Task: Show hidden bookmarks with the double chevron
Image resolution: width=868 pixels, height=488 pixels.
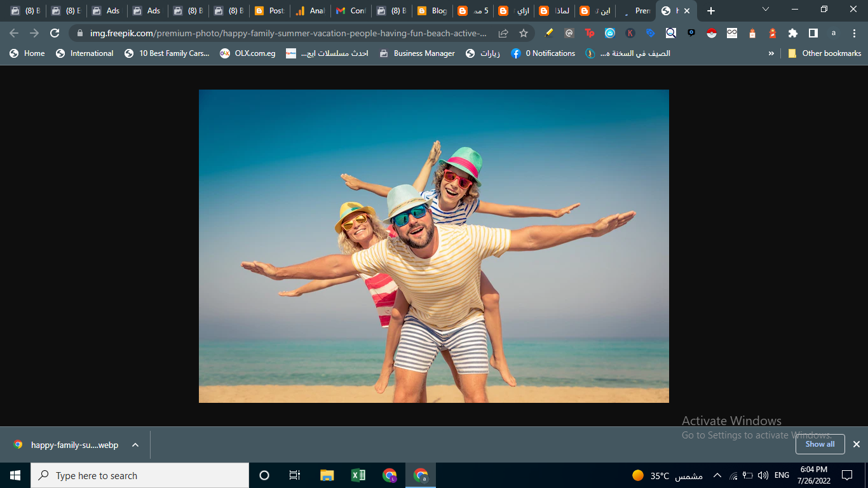Action: tap(771, 53)
